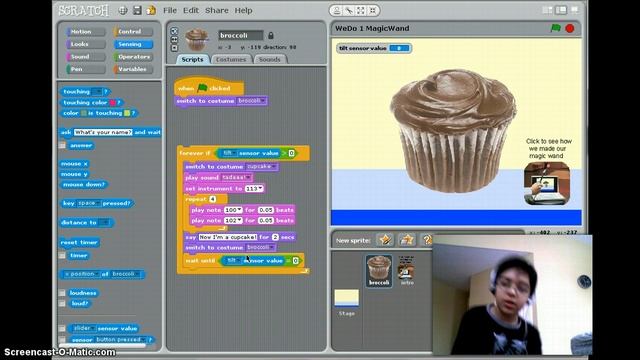
Task: Select the Grow sprite tool
Action: tap(361, 11)
